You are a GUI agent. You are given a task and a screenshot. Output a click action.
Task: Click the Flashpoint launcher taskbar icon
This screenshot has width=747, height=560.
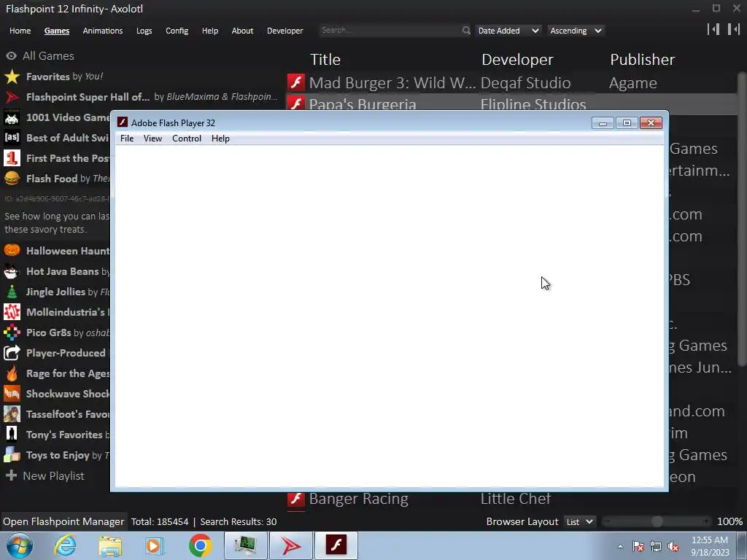pyautogui.click(x=291, y=545)
